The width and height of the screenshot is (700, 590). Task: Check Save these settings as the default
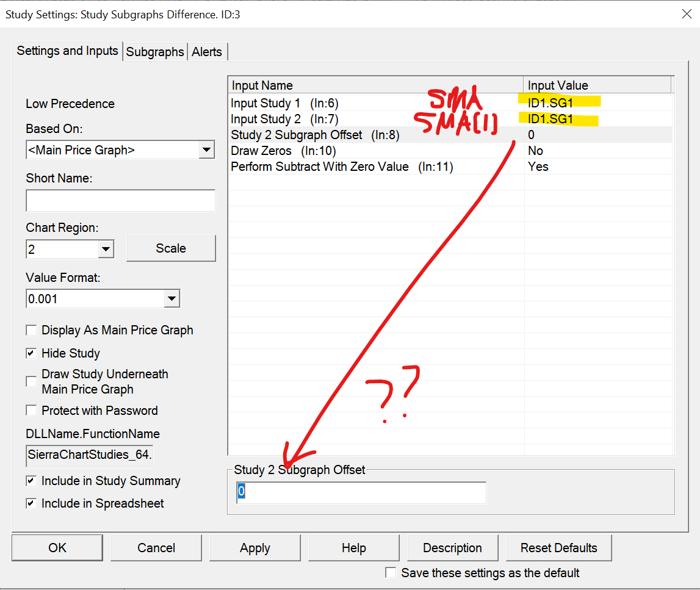(391, 572)
